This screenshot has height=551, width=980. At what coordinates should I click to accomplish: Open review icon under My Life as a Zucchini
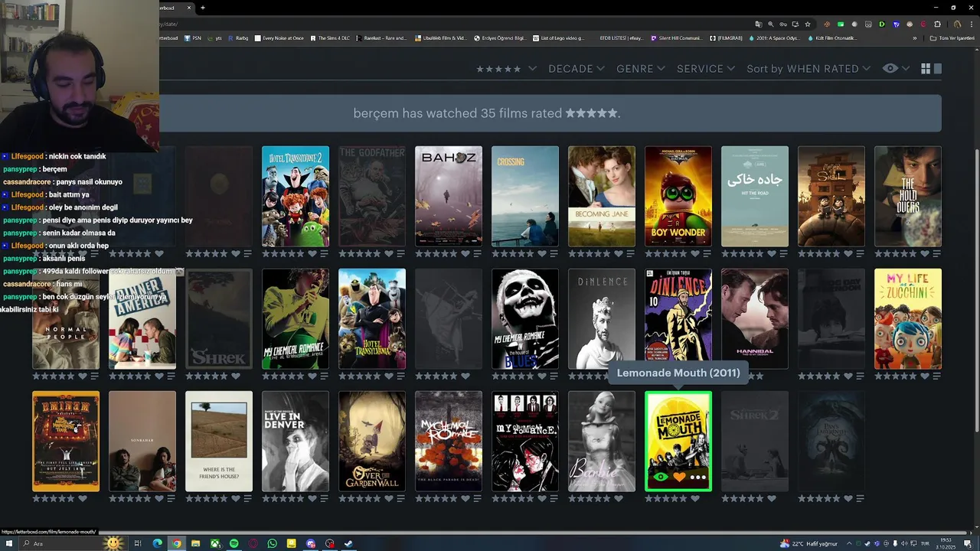936,376
